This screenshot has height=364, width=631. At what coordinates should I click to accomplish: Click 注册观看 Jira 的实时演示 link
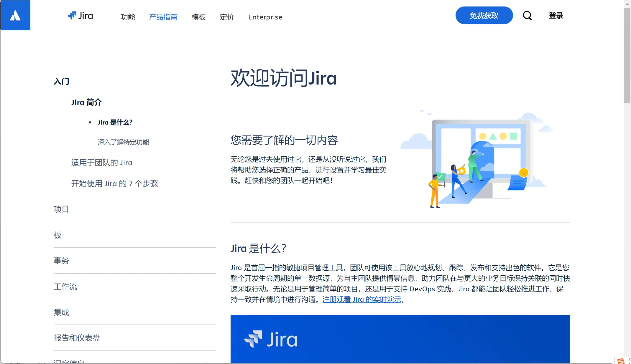coord(362,300)
